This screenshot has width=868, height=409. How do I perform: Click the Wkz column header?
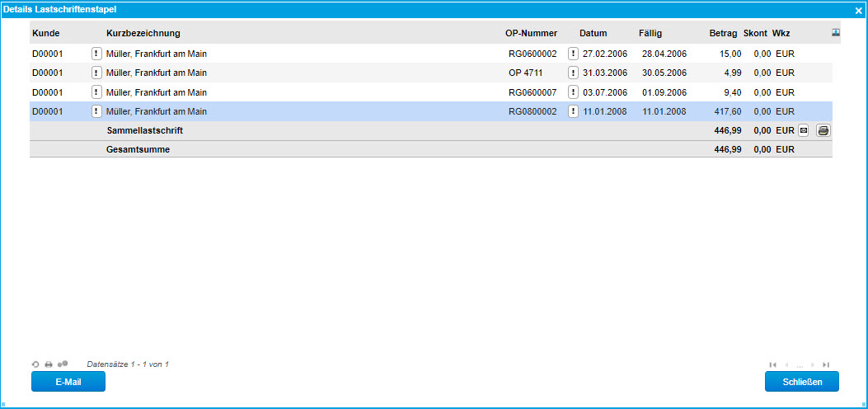point(781,33)
